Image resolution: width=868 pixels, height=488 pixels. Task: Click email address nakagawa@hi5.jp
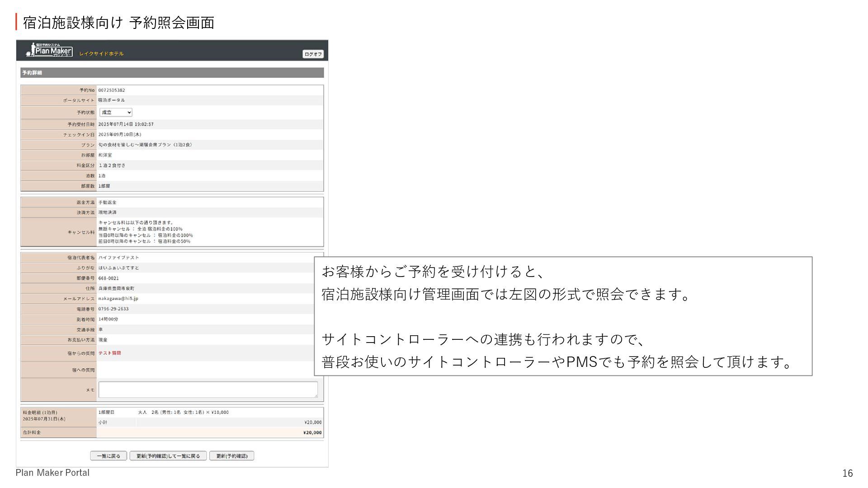click(118, 299)
